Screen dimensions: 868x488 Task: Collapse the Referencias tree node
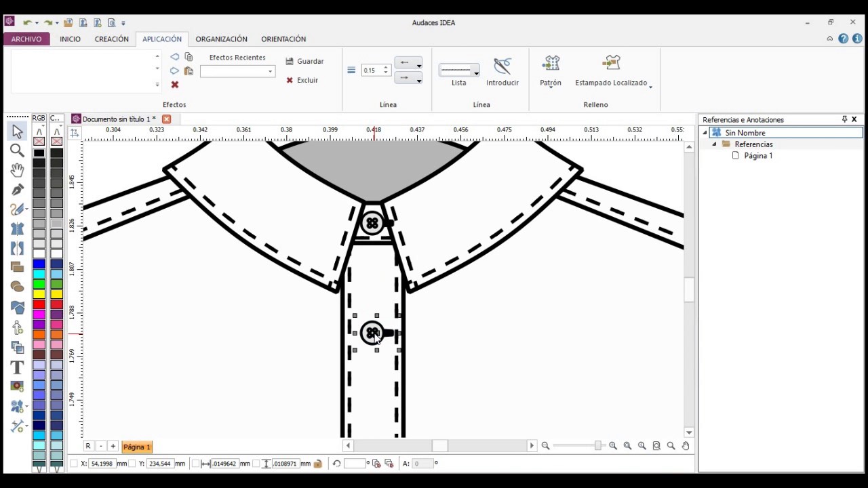714,144
